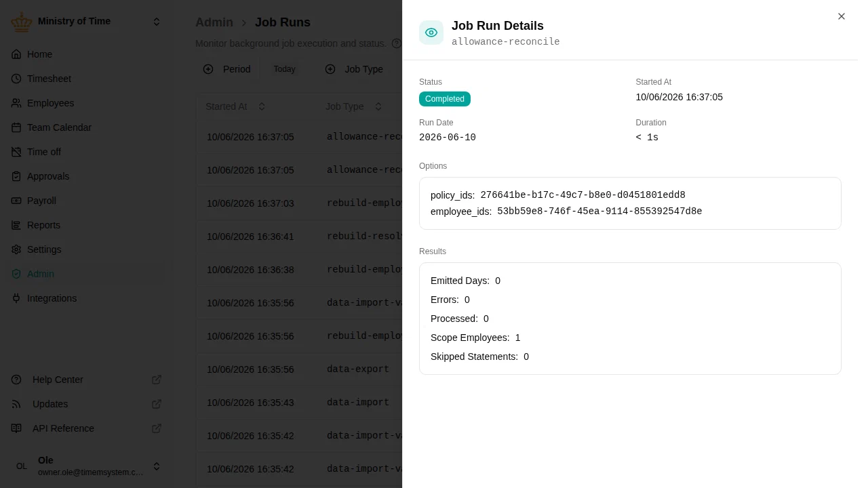
Task: Select the employee_ids value 53bb59e8-746f-45ea-9114-855392547d8e
Action: [599, 211]
